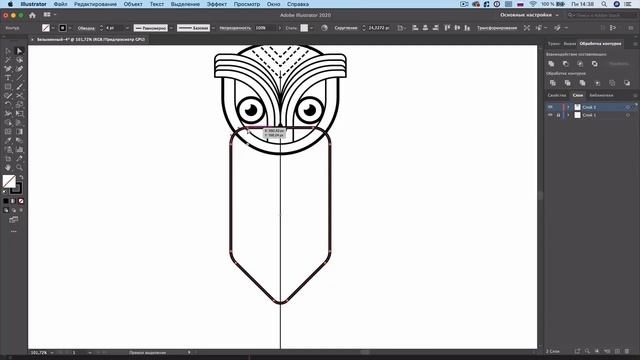Screen dimensions: 640x360
Task: Open the arrange documents dropdown
Action: coord(50,15)
